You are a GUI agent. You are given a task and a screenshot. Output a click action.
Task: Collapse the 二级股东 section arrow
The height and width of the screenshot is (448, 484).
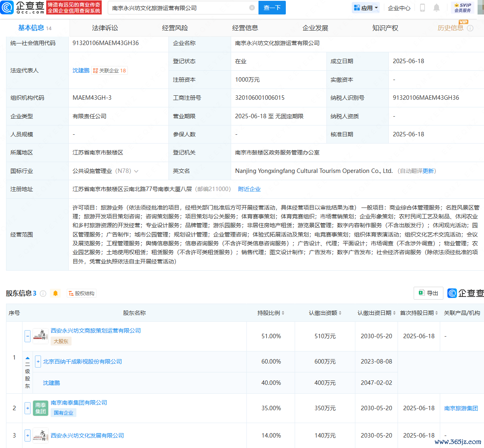coord(27,358)
